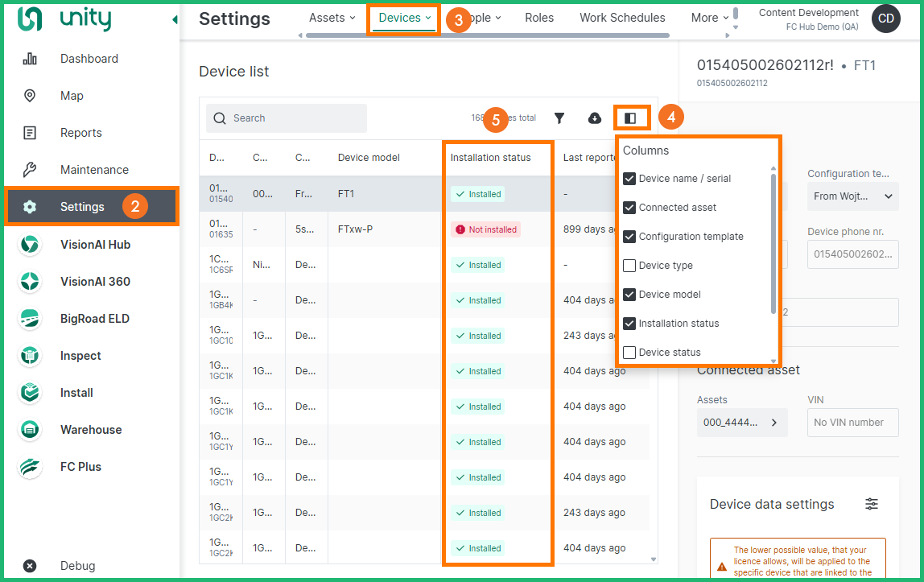Viewport: 924px width, 582px height.
Task: Collapse the sidebar with the arrow
Action: [x=175, y=19]
